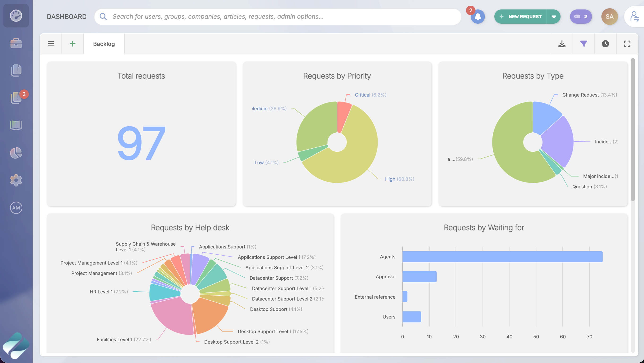Open the AM asset management sidebar icon
644x363 pixels.
point(16,208)
